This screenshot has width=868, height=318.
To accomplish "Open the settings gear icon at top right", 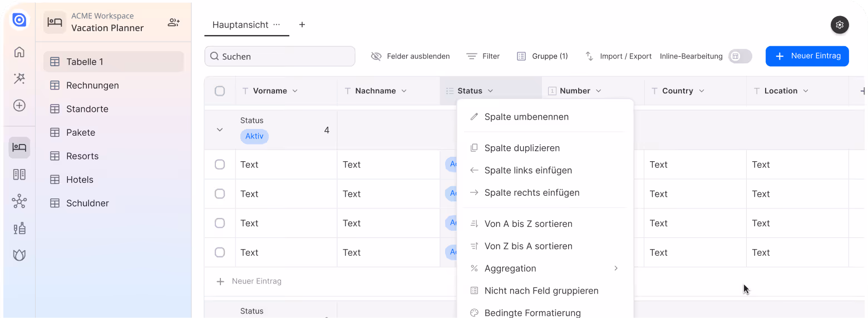I will click(x=840, y=25).
